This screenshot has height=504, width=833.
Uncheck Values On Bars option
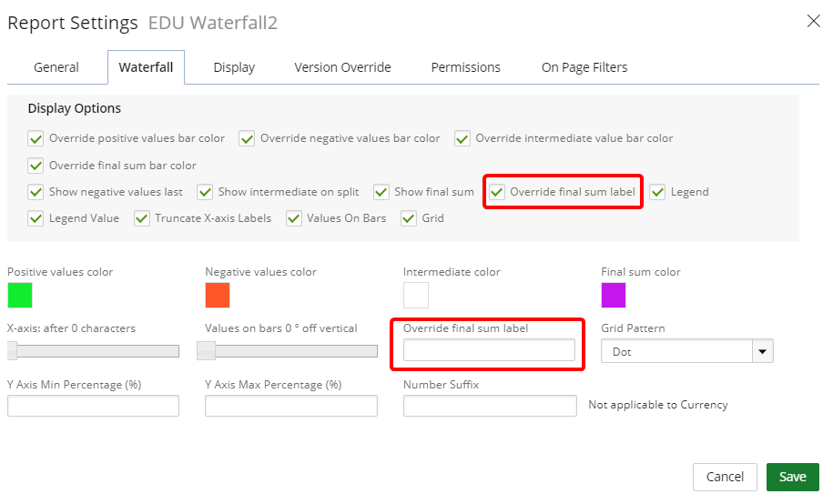(x=294, y=218)
